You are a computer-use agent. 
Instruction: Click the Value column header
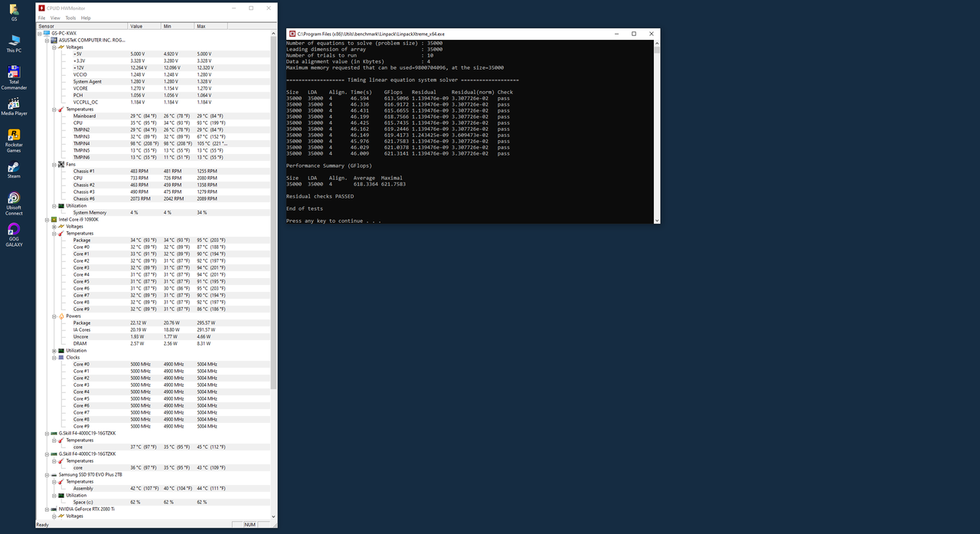(145, 26)
